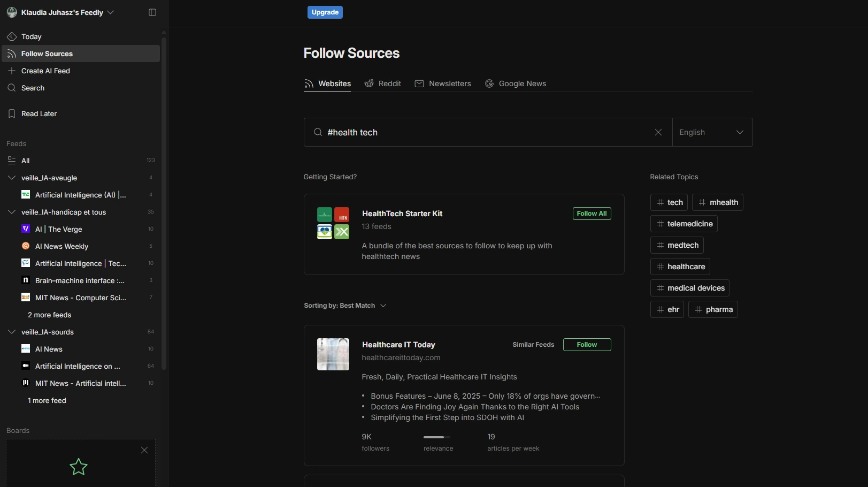Screen dimensions: 868x487
Task: Collapse the veille_IA-aveugle folder
Action: click(x=12, y=178)
